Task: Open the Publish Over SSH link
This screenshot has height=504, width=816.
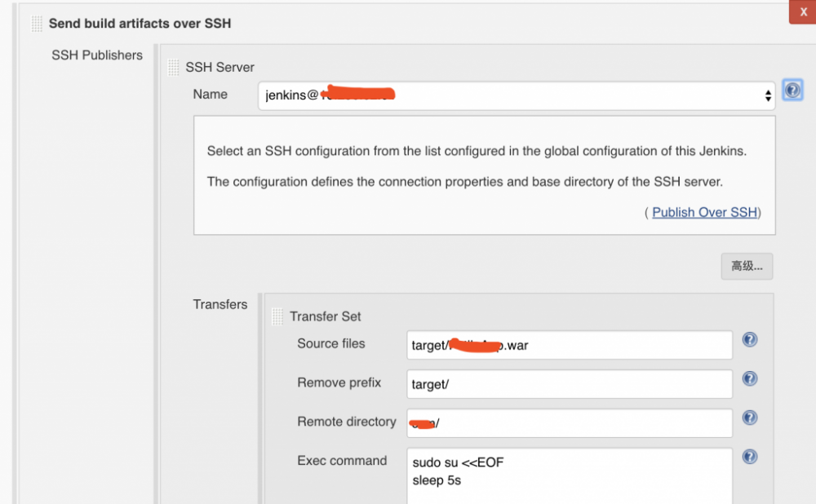Action: pyautogui.click(x=705, y=212)
